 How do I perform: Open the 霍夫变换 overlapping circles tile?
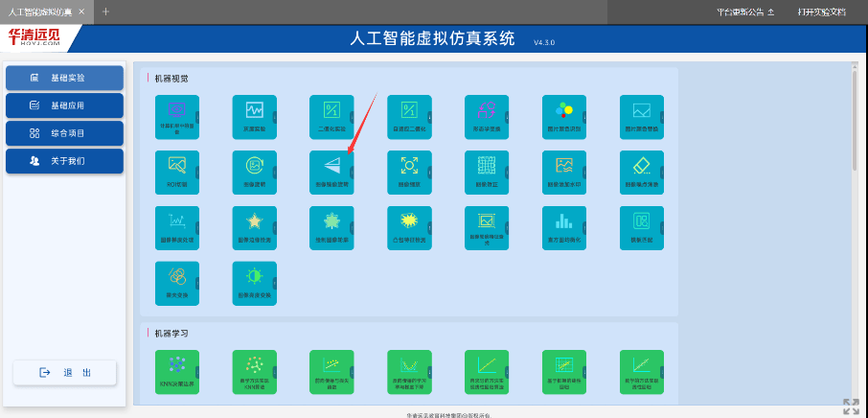[x=176, y=284]
